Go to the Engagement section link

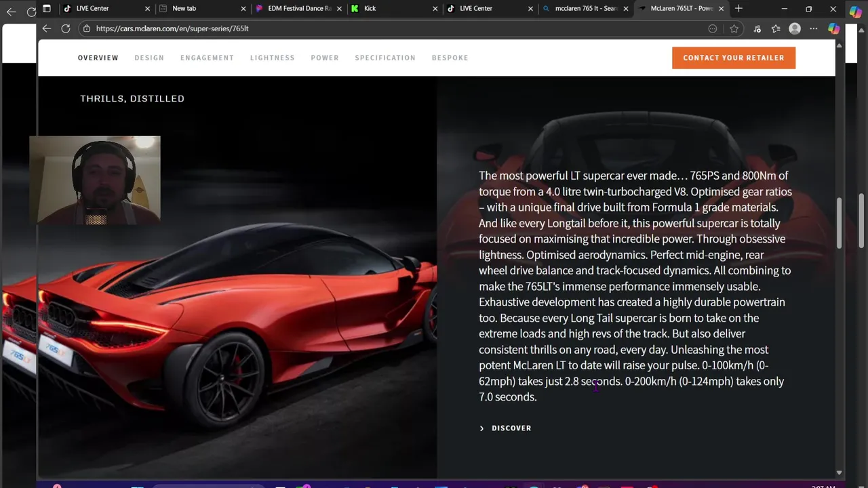click(x=207, y=58)
